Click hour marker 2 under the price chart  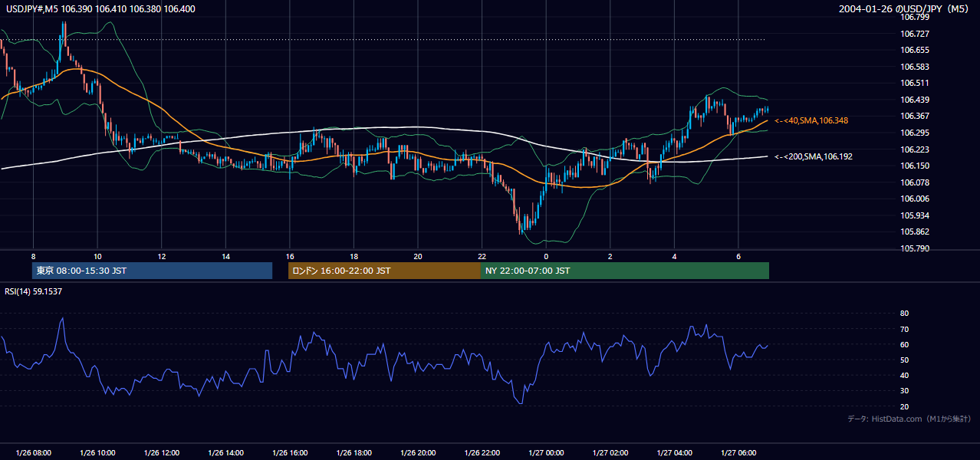click(x=610, y=256)
